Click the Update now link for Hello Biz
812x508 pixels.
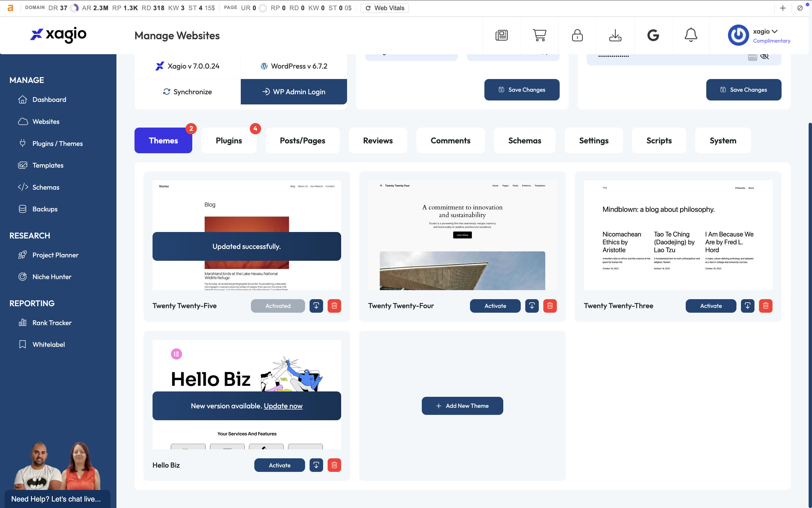tap(283, 406)
